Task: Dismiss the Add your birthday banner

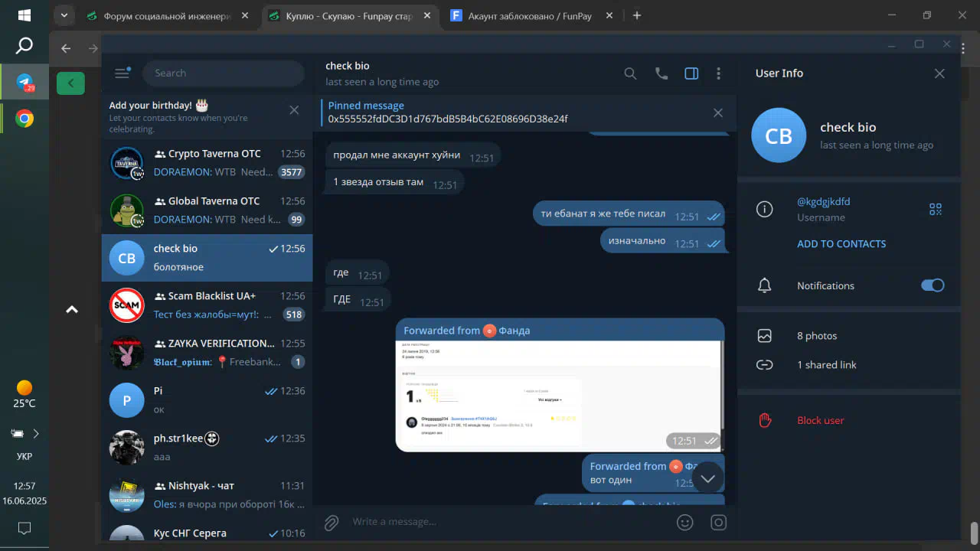Action: tap(294, 110)
